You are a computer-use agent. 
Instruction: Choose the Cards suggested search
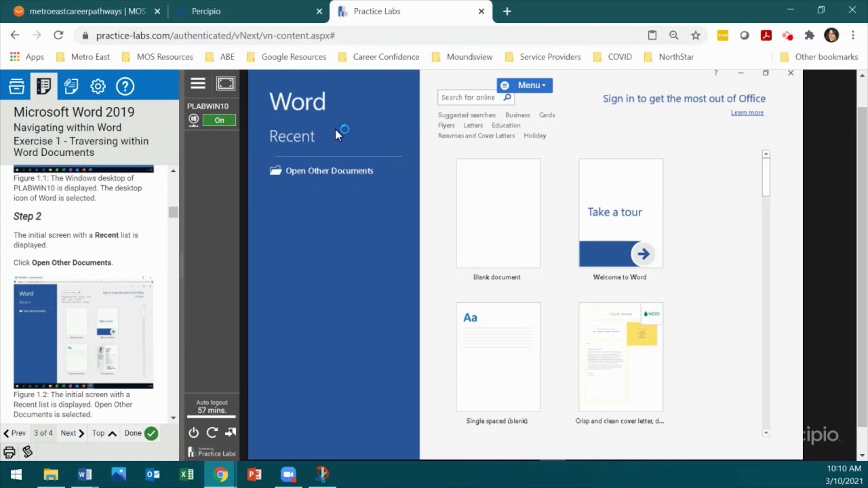547,115
